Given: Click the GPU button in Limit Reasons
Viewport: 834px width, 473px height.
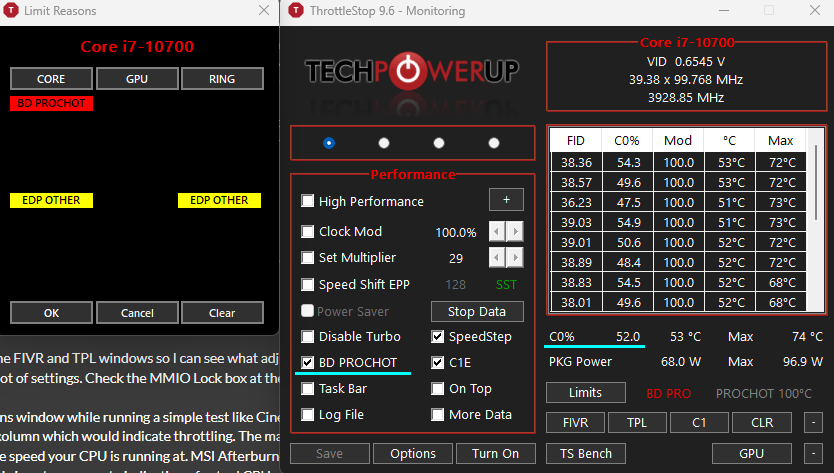Looking at the screenshot, I should (x=137, y=79).
